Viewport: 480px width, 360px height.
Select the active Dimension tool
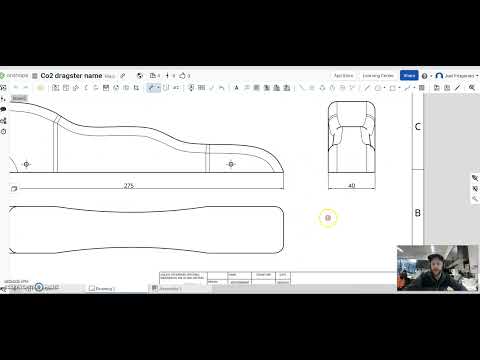[151, 88]
